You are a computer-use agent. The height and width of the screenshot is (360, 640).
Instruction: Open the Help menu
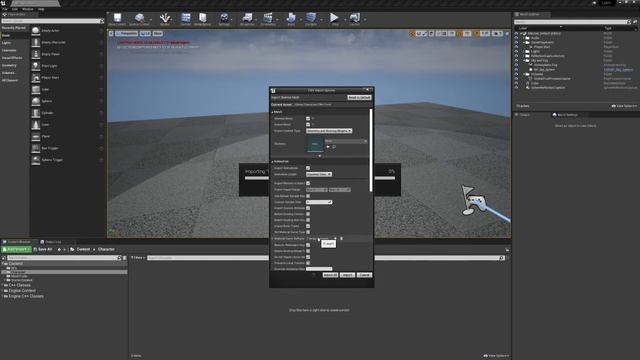coord(41,9)
